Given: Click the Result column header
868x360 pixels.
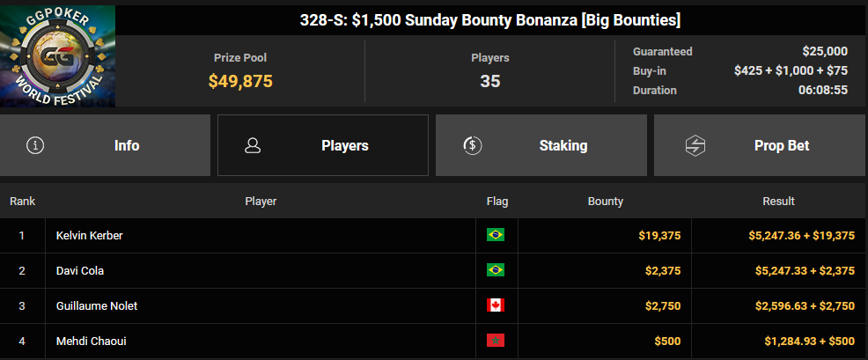Looking at the screenshot, I should tap(778, 201).
